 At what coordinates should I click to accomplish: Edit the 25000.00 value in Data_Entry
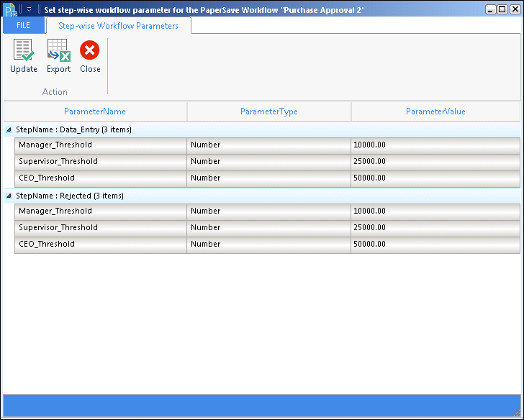[x=435, y=161]
